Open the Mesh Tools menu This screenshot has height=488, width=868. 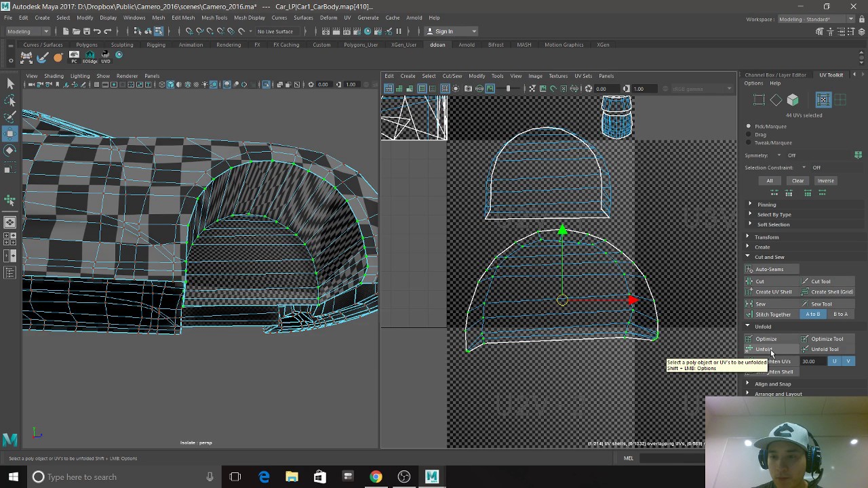[x=214, y=18]
